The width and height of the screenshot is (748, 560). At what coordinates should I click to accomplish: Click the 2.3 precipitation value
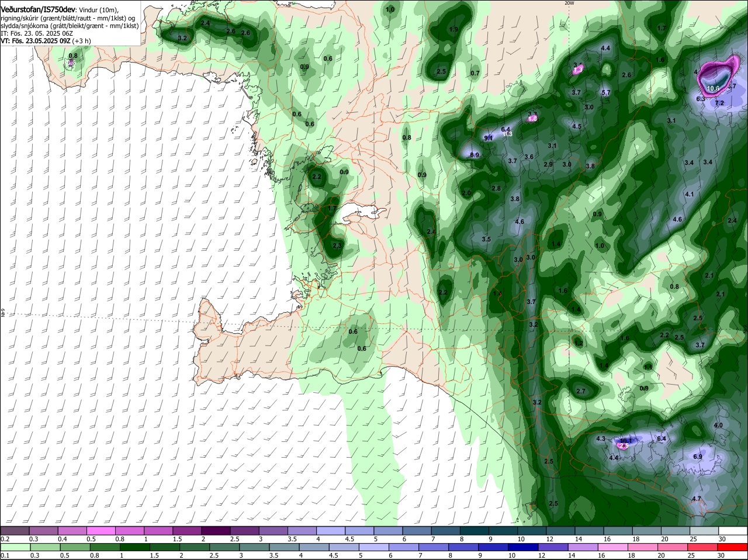337,246
